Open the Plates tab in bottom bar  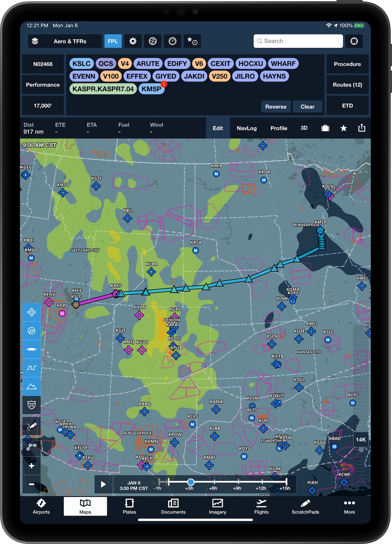click(129, 506)
